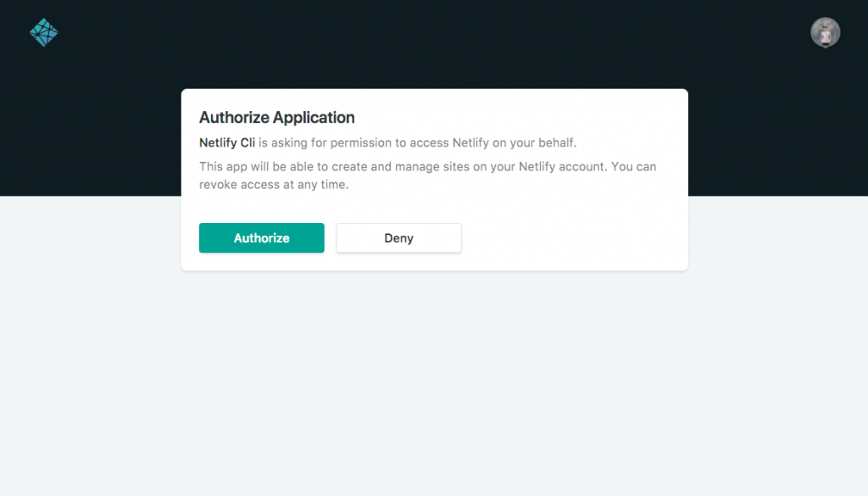
Task: Open the user avatar account menu
Action: point(825,32)
